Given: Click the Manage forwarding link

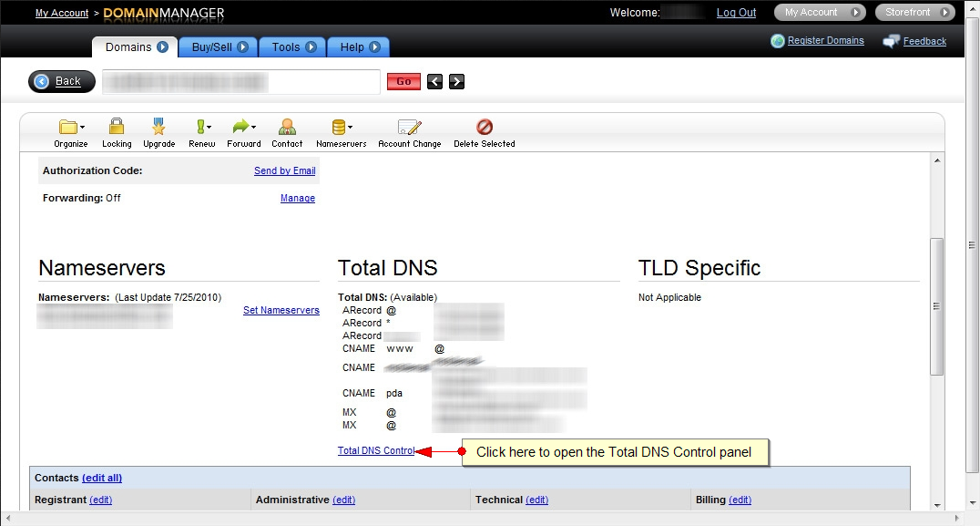Looking at the screenshot, I should click(x=298, y=198).
